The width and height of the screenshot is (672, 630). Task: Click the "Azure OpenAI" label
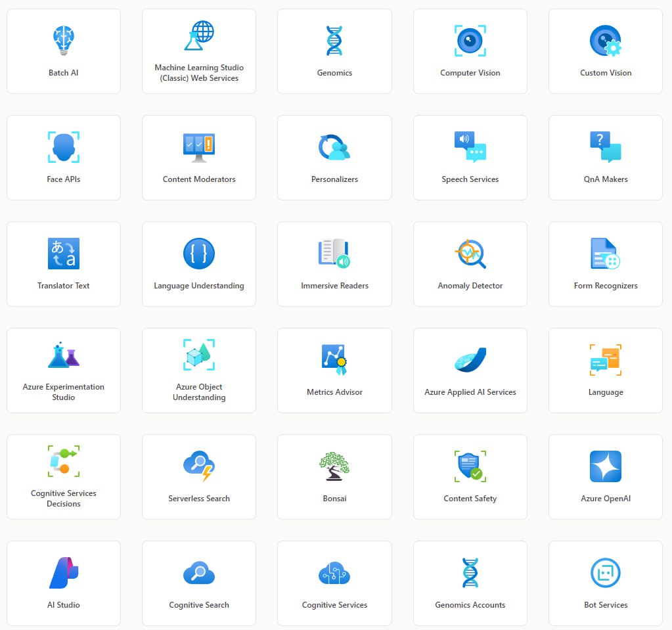coord(606,499)
